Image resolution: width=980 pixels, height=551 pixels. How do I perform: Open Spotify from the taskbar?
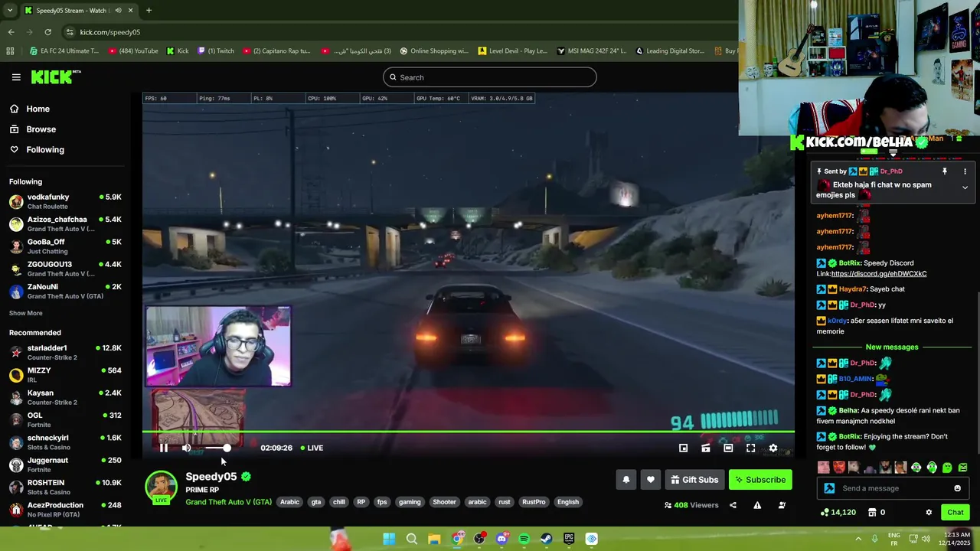pyautogui.click(x=524, y=539)
